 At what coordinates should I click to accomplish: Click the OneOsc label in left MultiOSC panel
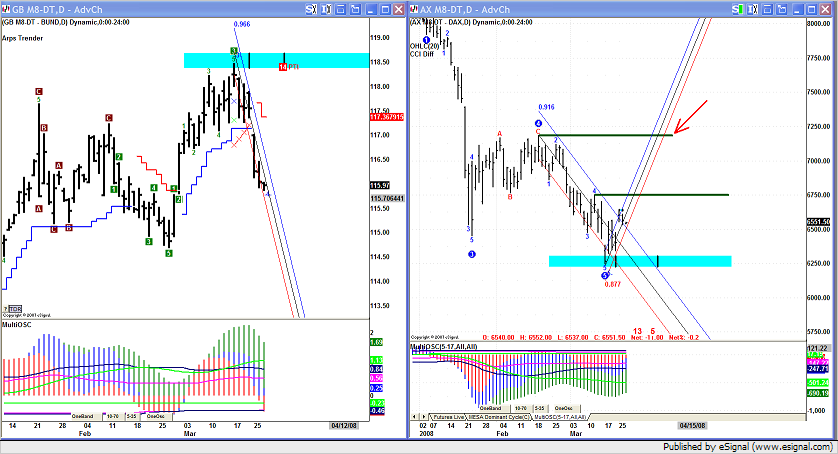(155, 415)
